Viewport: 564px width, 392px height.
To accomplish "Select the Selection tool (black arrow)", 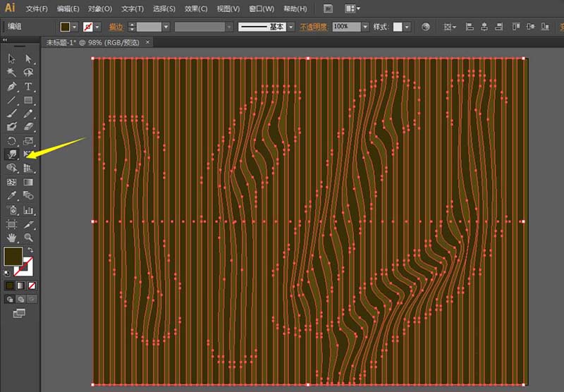I will tap(11, 59).
